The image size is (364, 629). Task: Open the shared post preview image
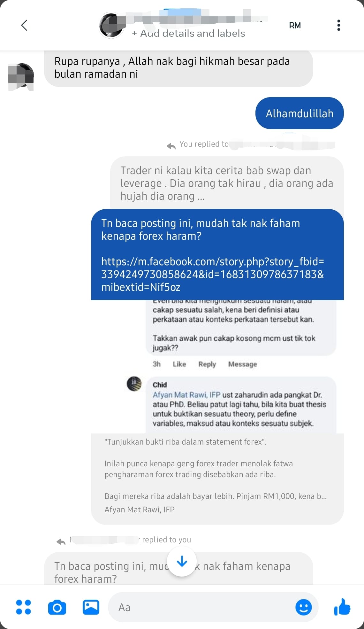217,367
